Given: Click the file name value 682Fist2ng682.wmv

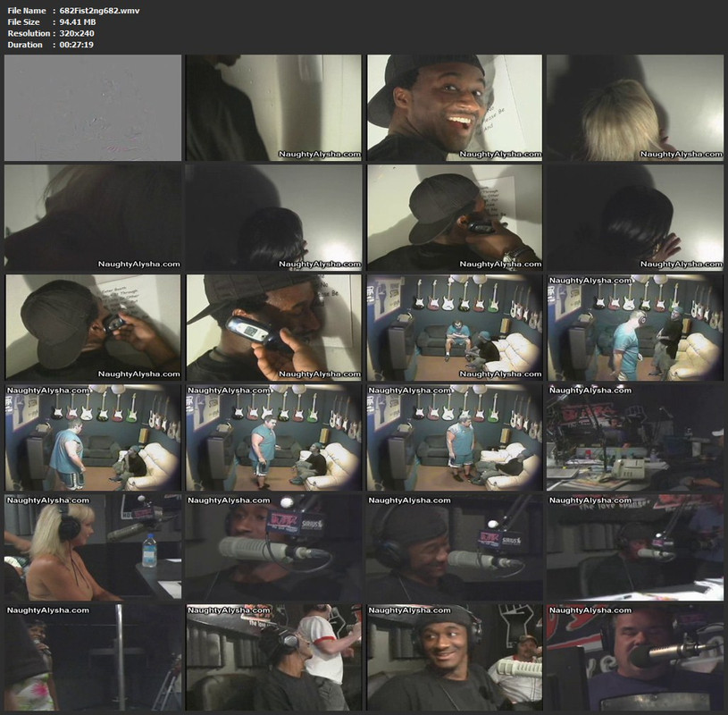Looking at the screenshot, I should pos(99,10).
